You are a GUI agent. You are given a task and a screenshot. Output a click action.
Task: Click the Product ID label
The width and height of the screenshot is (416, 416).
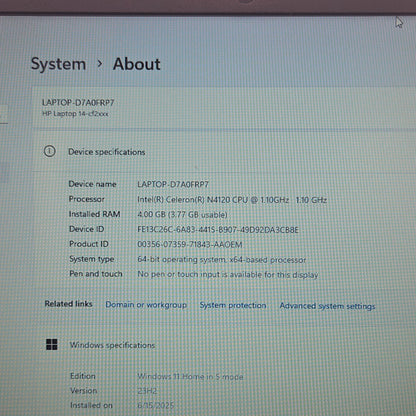(x=89, y=244)
